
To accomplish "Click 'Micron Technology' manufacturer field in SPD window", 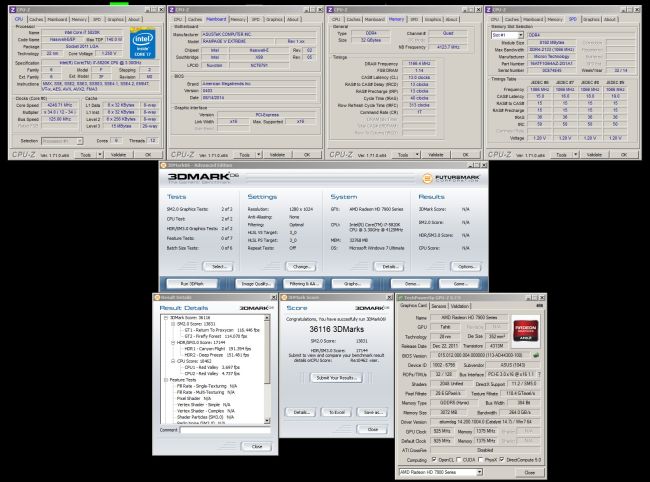I will coord(551,56).
